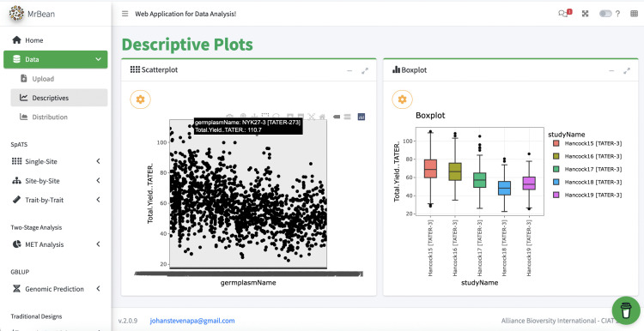Click the johanstevenapa@gmail.com link
644x331 pixels.
tap(192, 321)
